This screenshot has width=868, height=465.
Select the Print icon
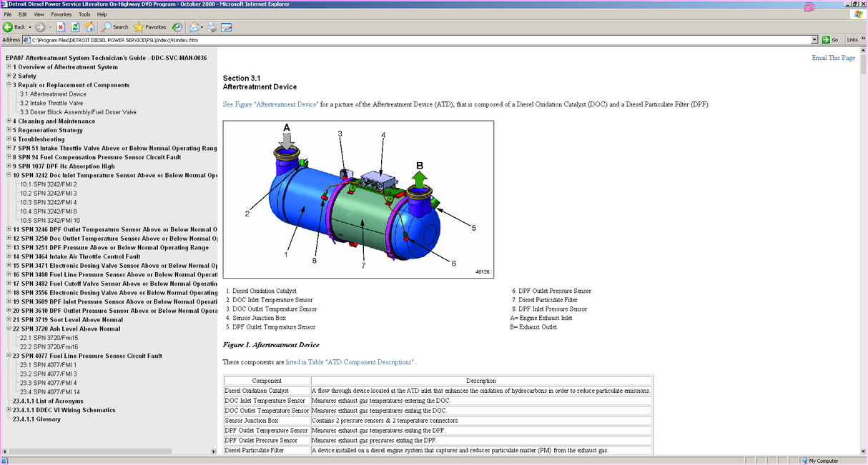[x=212, y=27]
